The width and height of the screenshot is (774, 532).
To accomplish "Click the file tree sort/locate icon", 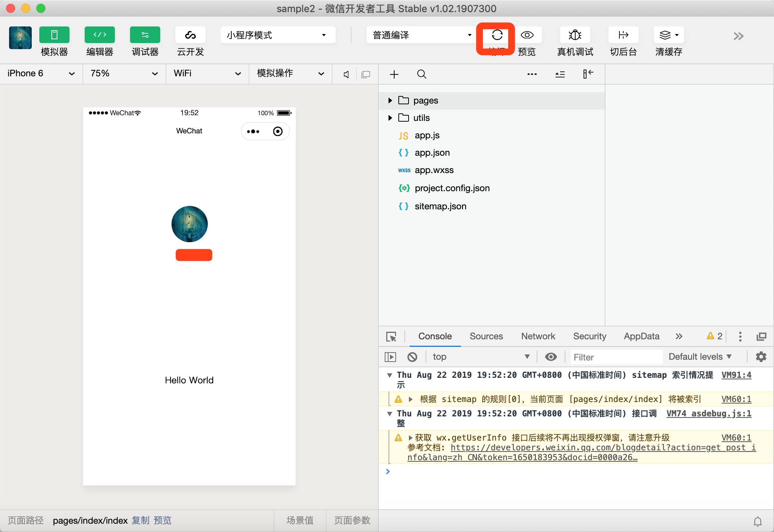I will click(x=560, y=74).
